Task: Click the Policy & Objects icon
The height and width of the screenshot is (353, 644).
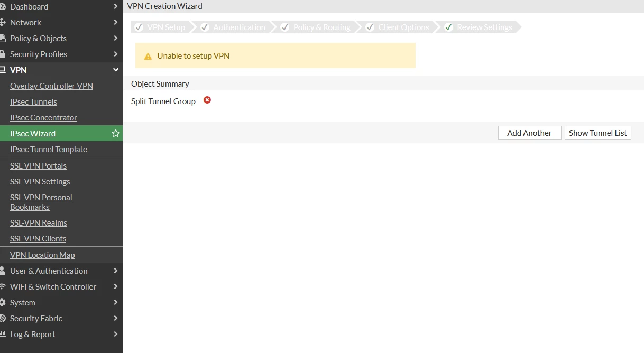Action: click(x=2, y=39)
